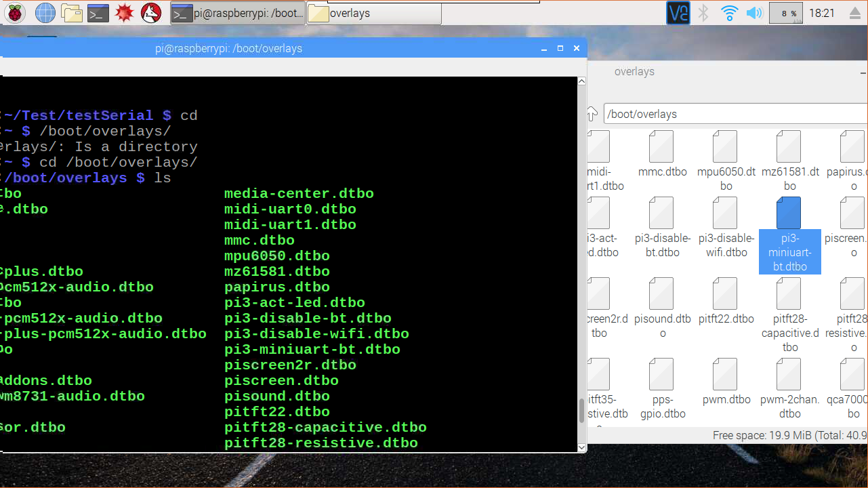Select the mpu6050.dtbo file icon

coord(726,146)
